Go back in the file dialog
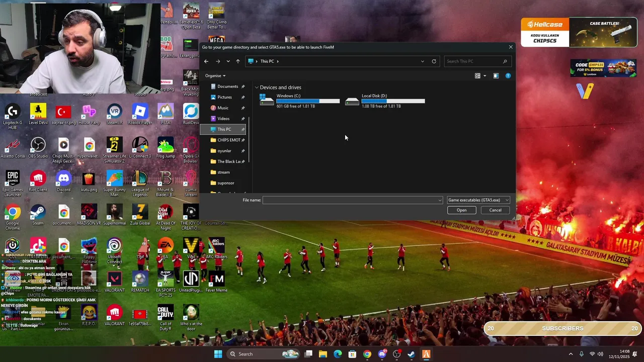The height and width of the screenshot is (362, 644). click(206, 61)
